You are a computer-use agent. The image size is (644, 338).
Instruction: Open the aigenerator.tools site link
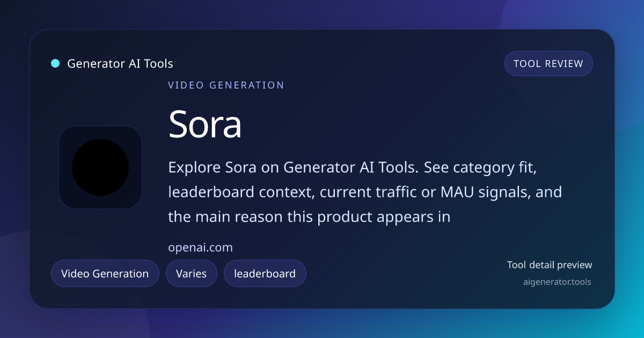tap(557, 281)
